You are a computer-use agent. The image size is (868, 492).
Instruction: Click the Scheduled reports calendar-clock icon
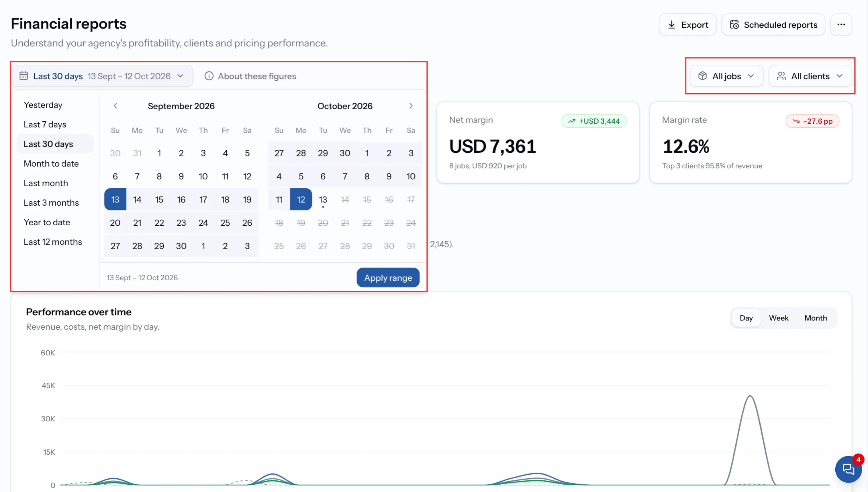(734, 25)
